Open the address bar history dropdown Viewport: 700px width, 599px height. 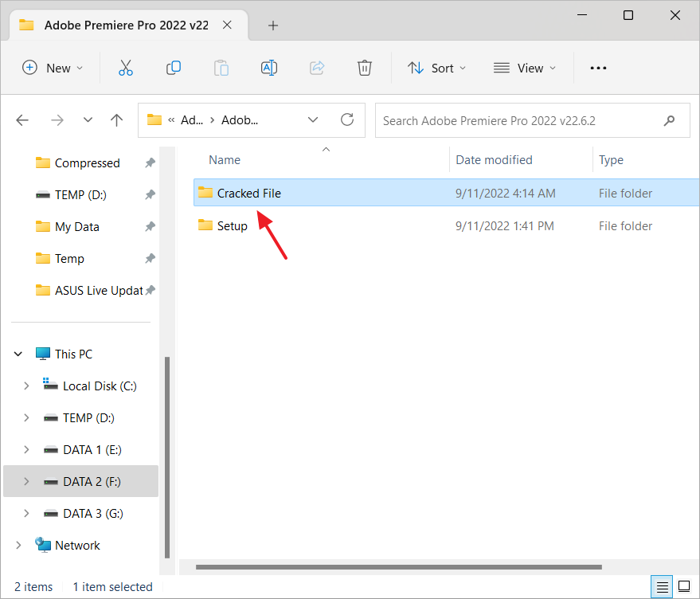(312, 120)
